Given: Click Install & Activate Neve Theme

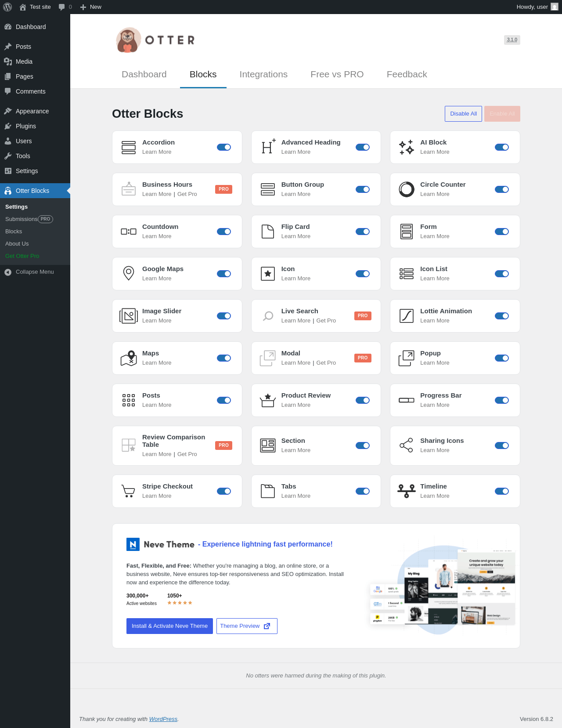Looking at the screenshot, I should tap(169, 626).
